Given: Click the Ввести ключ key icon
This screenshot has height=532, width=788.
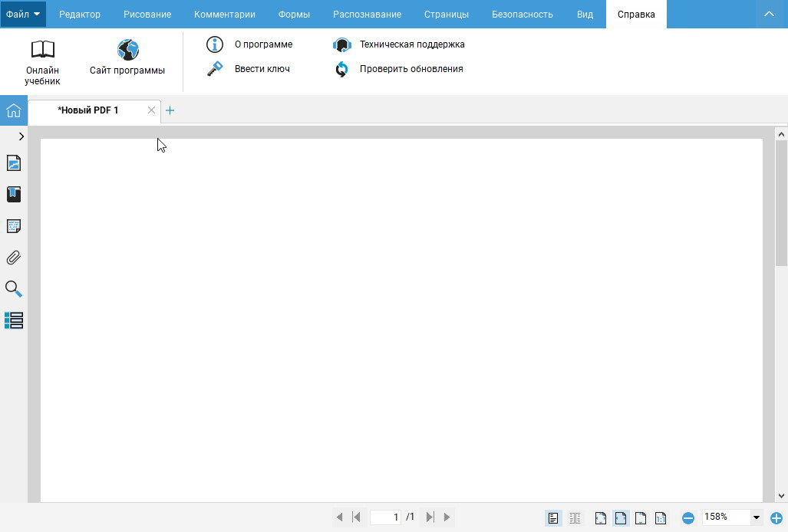Looking at the screenshot, I should click(x=215, y=69).
